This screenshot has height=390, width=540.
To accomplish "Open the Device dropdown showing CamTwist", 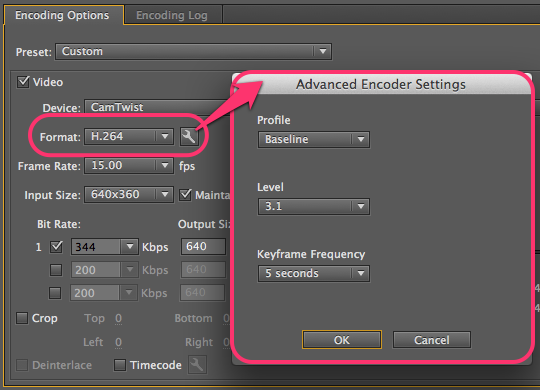I will 158,107.
